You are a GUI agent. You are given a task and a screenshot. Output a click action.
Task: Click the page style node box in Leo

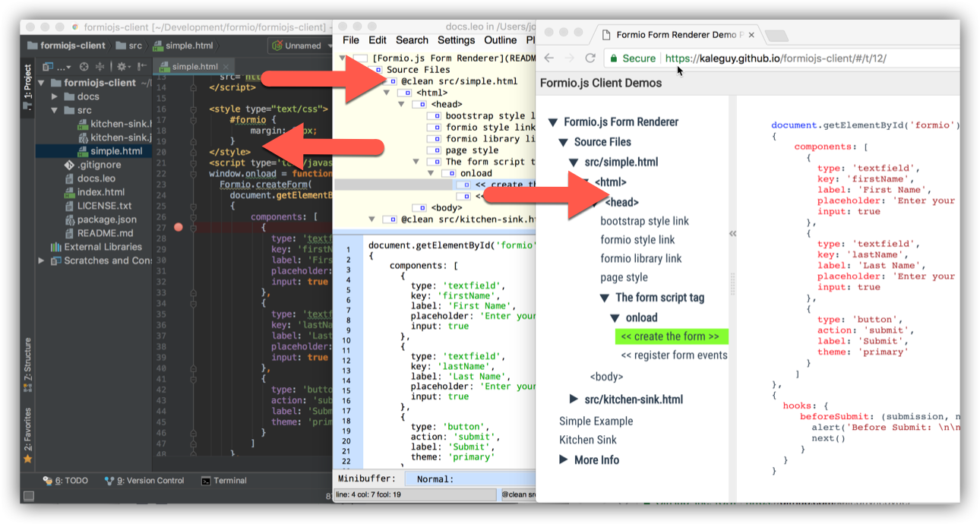(x=434, y=150)
